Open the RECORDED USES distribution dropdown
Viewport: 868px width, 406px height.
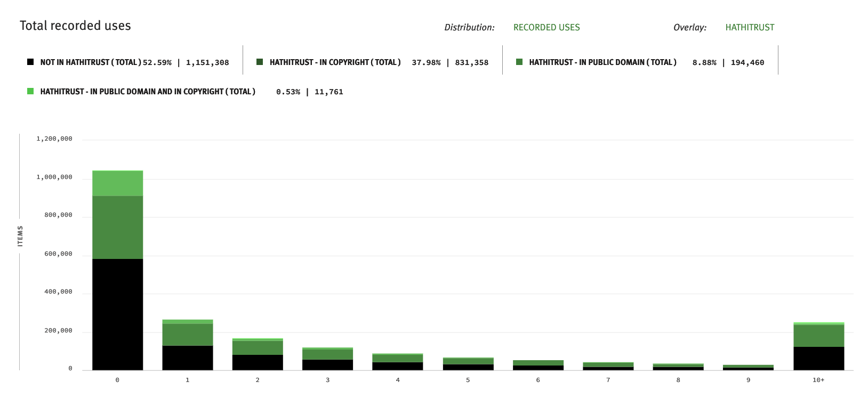pos(546,27)
